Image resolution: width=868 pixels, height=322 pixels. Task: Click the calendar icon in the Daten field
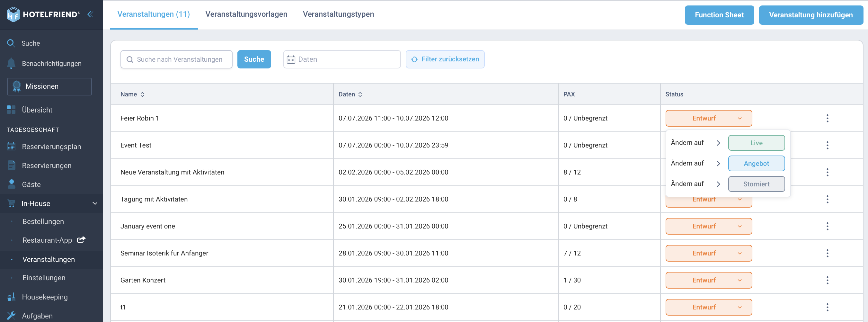291,59
